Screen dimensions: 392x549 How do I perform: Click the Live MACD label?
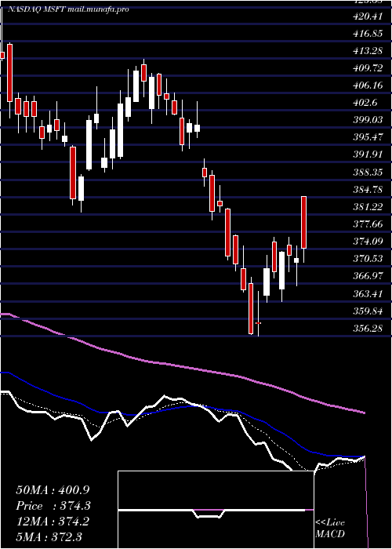(x=330, y=529)
